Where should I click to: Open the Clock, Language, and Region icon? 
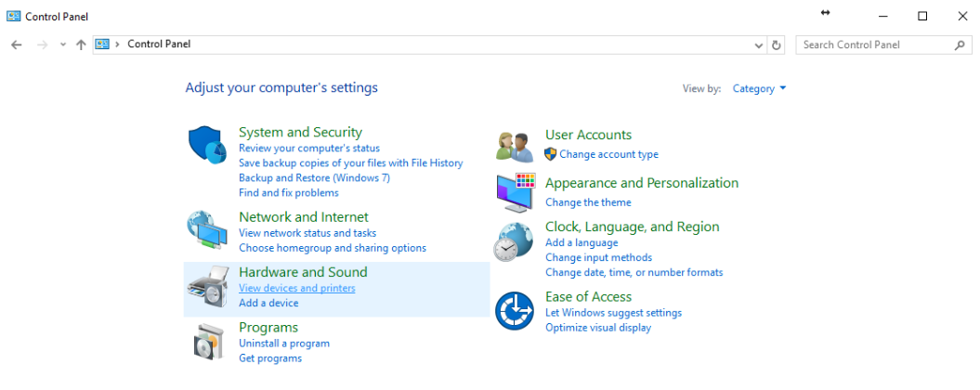(515, 241)
